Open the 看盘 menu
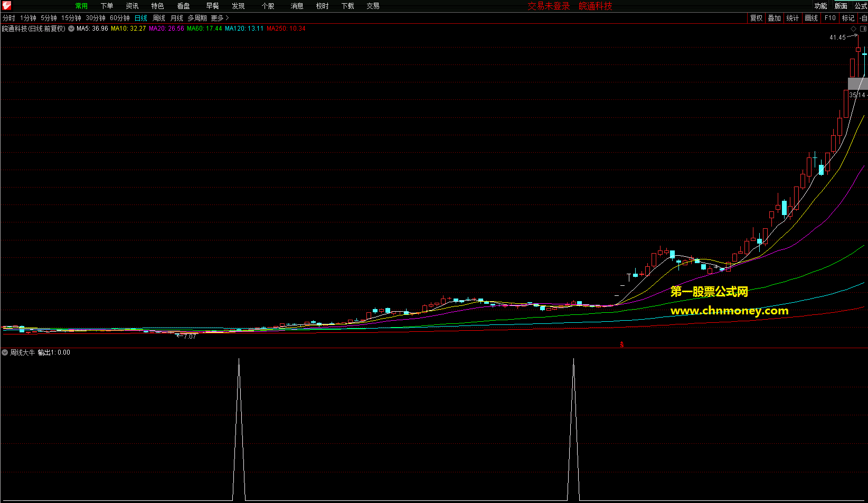The height and width of the screenshot is (503, 868). [183, 6]
